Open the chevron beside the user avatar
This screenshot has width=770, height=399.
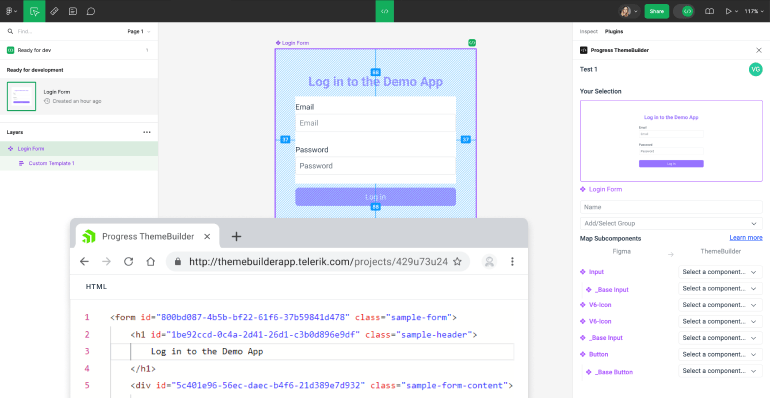coord(635,11)
